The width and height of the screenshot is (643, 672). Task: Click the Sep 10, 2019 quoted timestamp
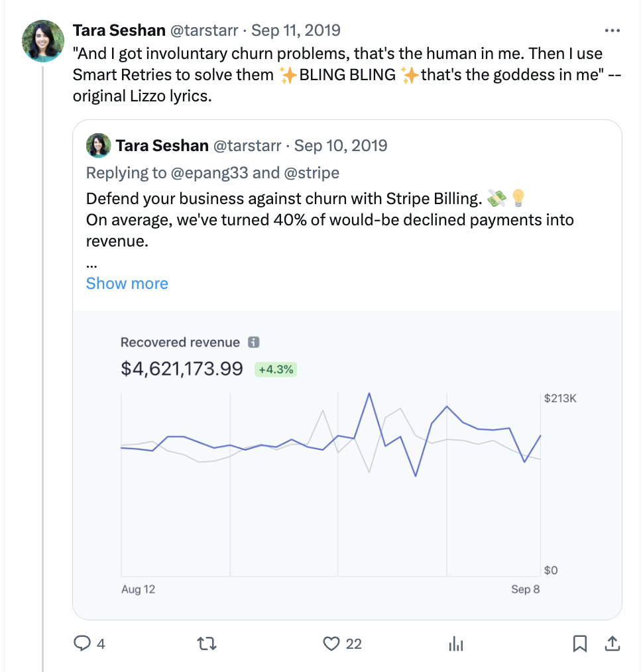[x=341, y=146]
